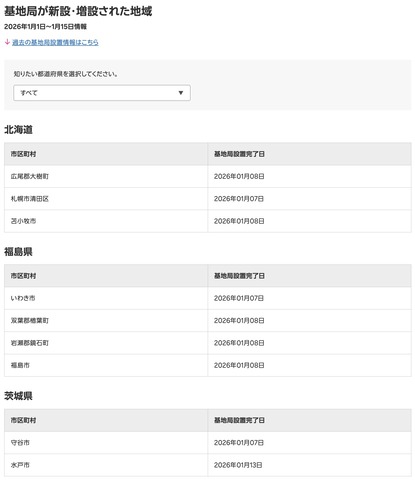Viewport: 415px width, 480px height.
Task: Select the 北海道 section heading
Action: coord(18,130)
